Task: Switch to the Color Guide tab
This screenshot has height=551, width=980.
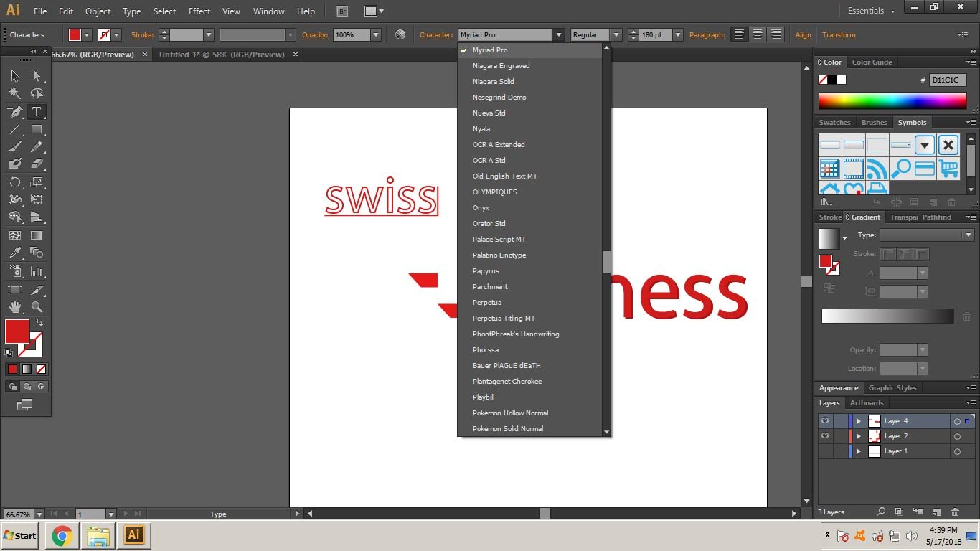Action: 872,62
